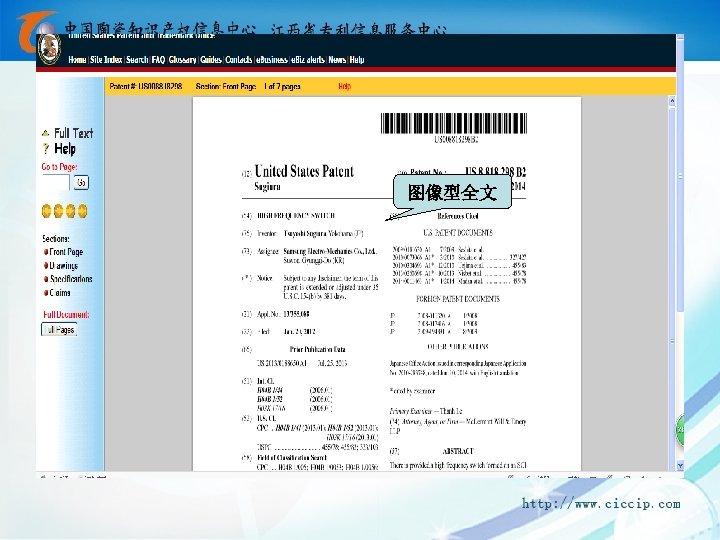
Task: Open eBiz alerts in navigation bar
Action: (x=308, y=60)
